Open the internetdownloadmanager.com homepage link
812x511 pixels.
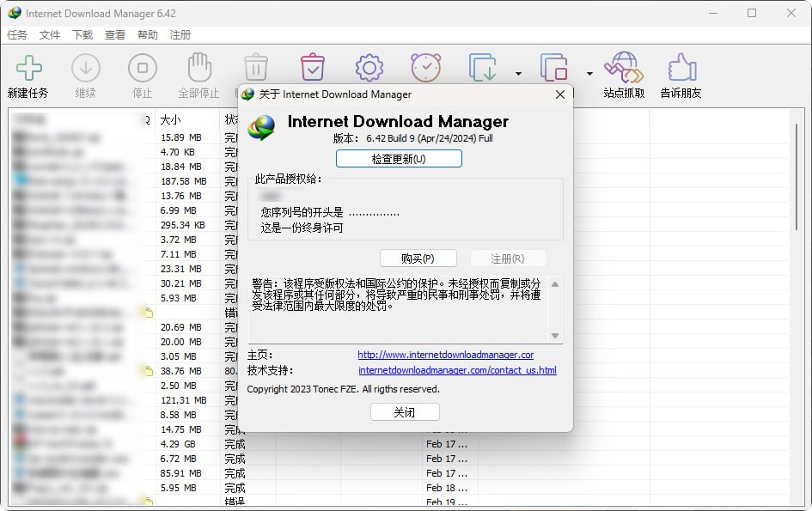tap(445, 355)
